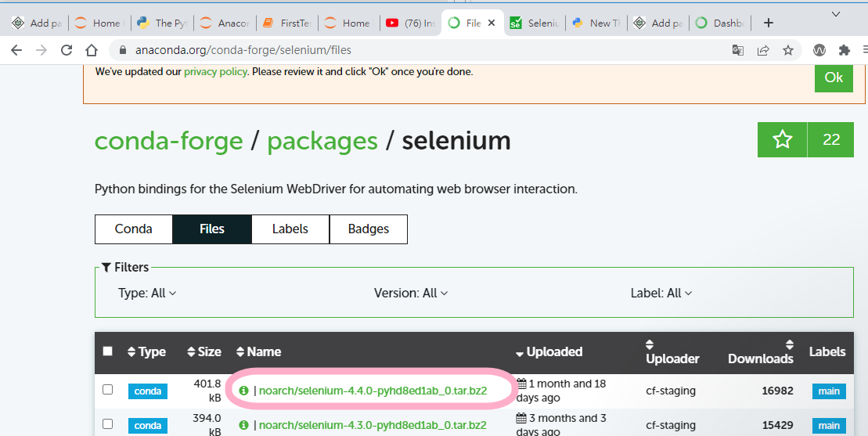868x436 pixels.
Task: Click the browser back arrow
Action: [x=17, y=50]
